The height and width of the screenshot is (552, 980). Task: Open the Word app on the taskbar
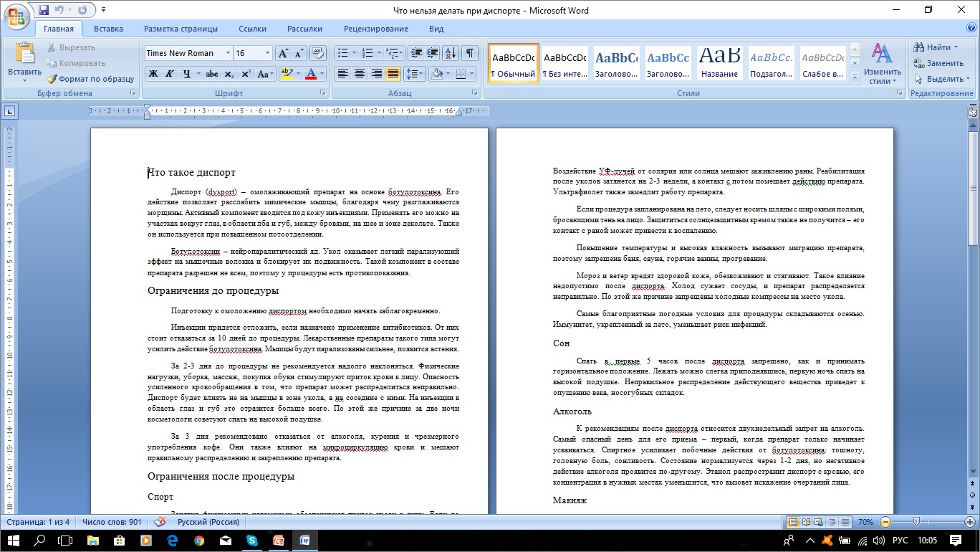[306, 540]
